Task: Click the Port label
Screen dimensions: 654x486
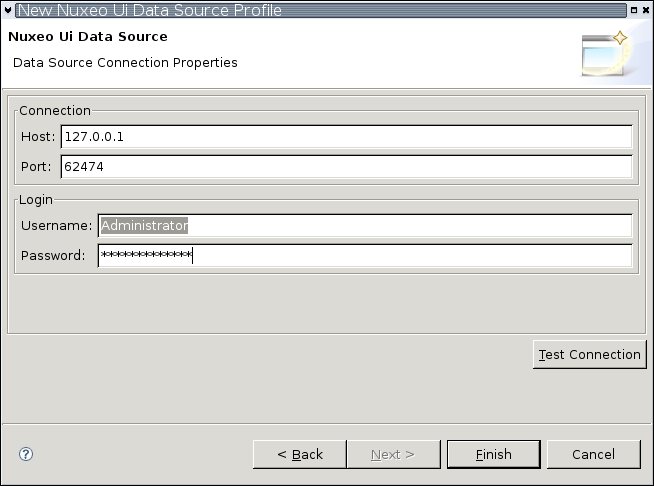Action: click(36, 166)
